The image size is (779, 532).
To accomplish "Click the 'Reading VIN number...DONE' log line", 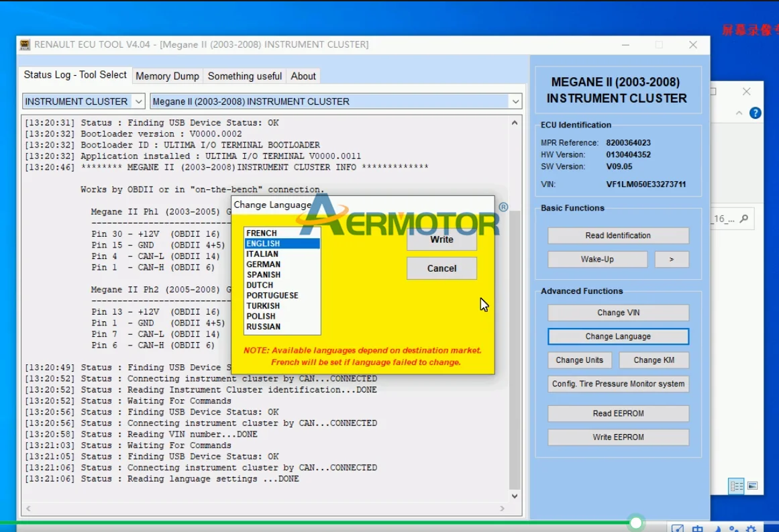I will coord(141,434).
